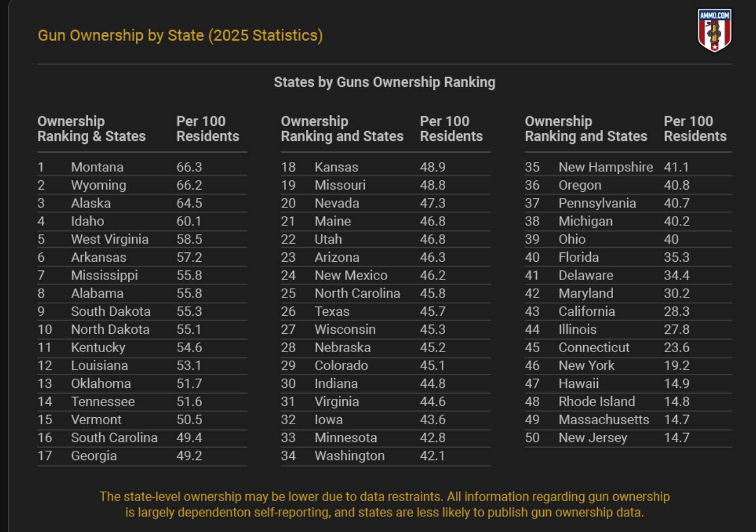756x532 pixels.
Task: Click the Ammo.com shield logo
Action: click(x=714, y=30)
